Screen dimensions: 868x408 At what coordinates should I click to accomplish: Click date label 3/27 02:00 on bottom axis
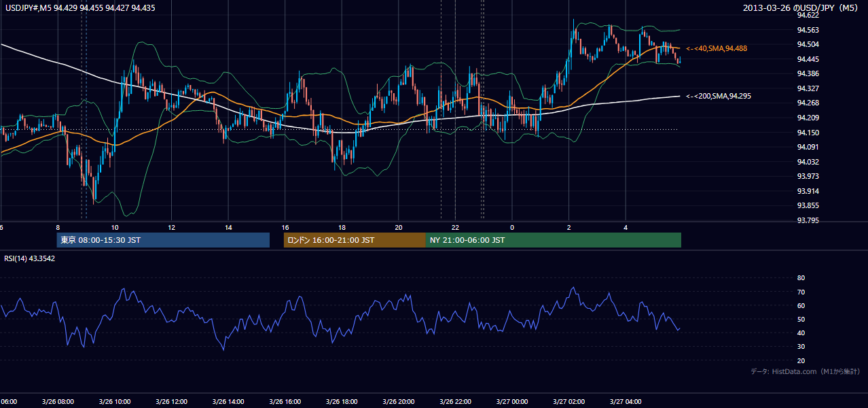pyautogui.click(x=568, y=401)
